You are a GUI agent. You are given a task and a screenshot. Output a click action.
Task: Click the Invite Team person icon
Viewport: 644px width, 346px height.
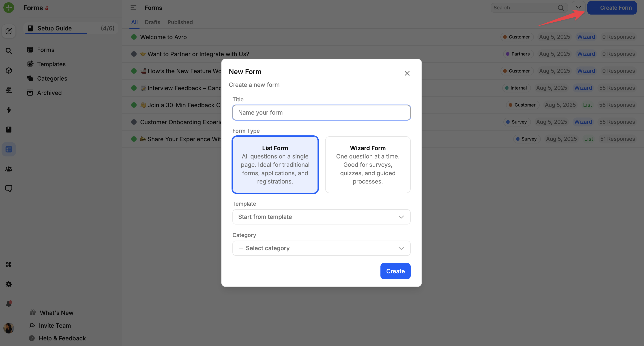(x=32, y=325)
